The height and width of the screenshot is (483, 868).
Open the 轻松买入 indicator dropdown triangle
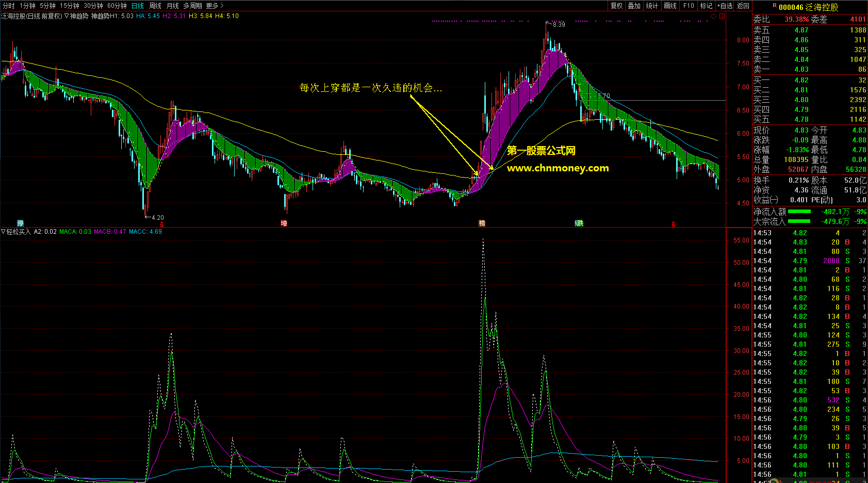pyautogui.click(x=3, y=232)
